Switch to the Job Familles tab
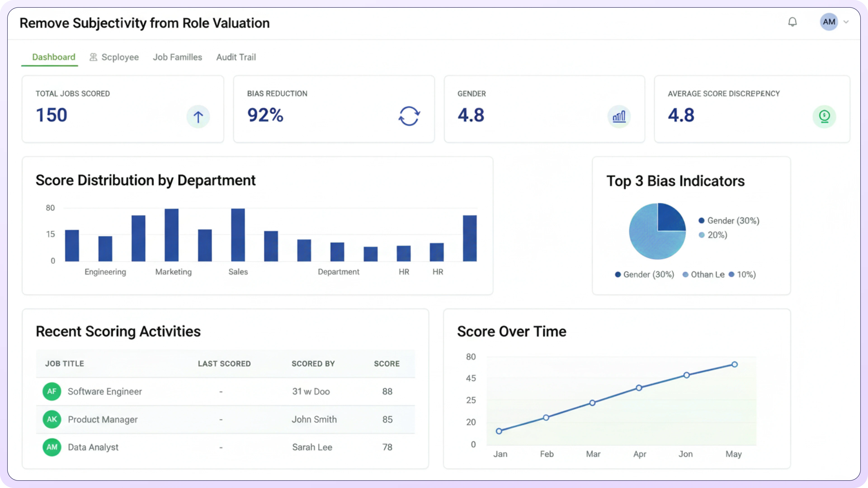Viewport: 868px width, 488px height. click(177, 57)
